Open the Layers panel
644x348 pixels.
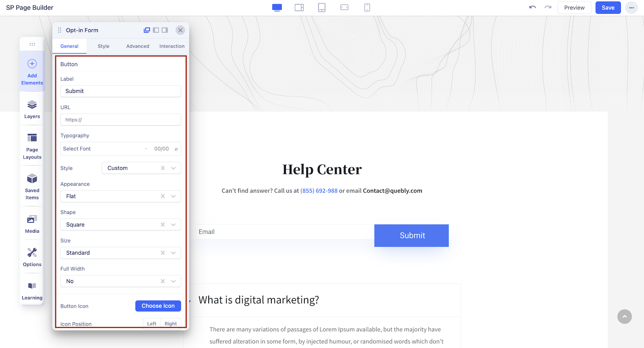pos(32,109)
